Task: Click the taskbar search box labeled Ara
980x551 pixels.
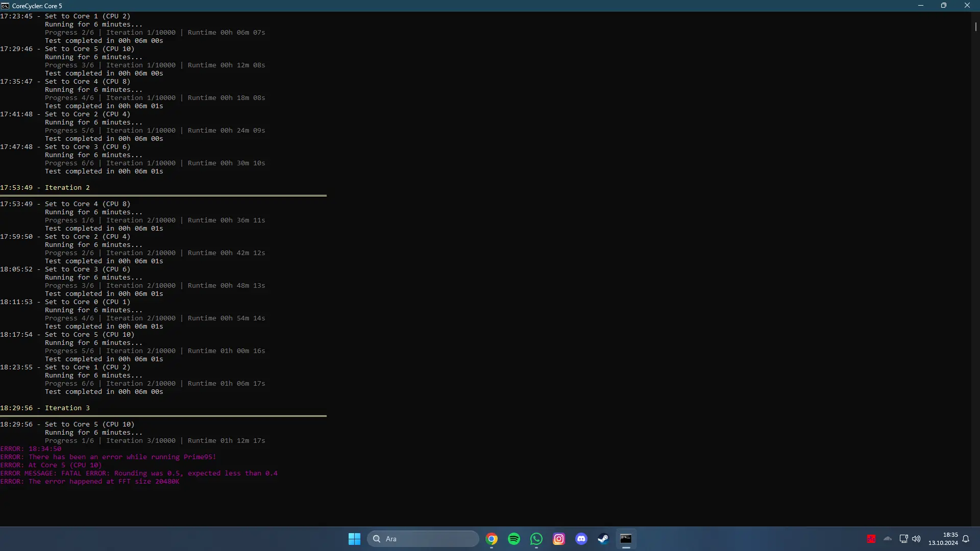Action: point(423,539)
